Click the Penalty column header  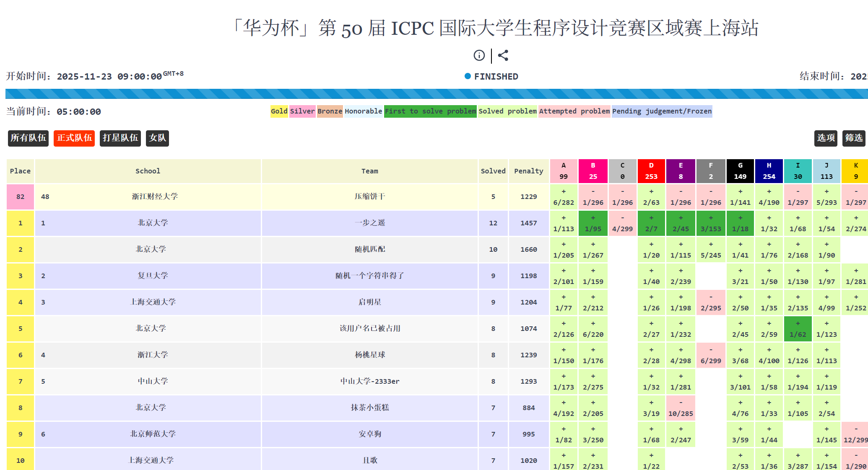point(528,171)
